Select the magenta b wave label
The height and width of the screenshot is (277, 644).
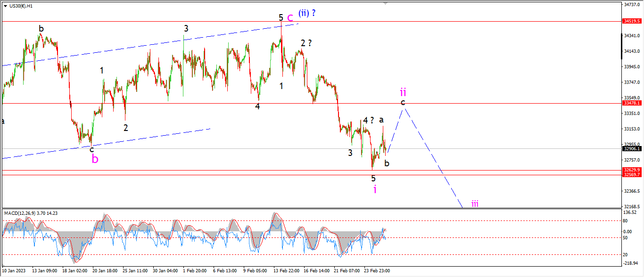[x=95, y=159]
